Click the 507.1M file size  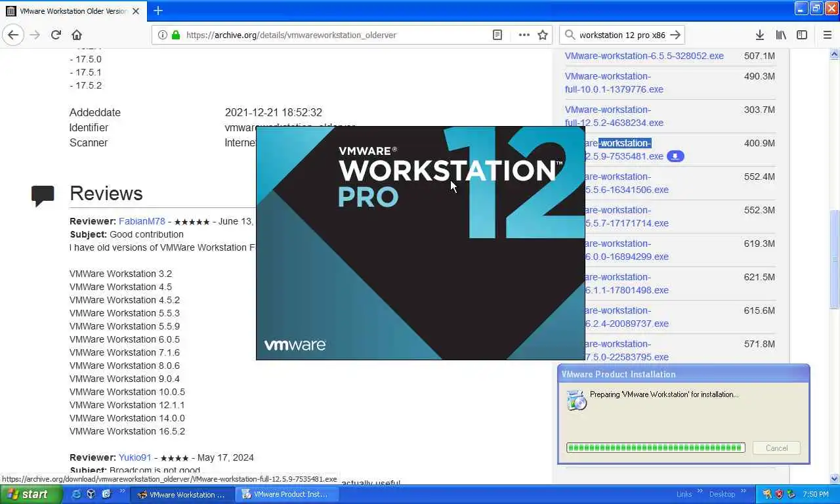[x=759, y=56]
